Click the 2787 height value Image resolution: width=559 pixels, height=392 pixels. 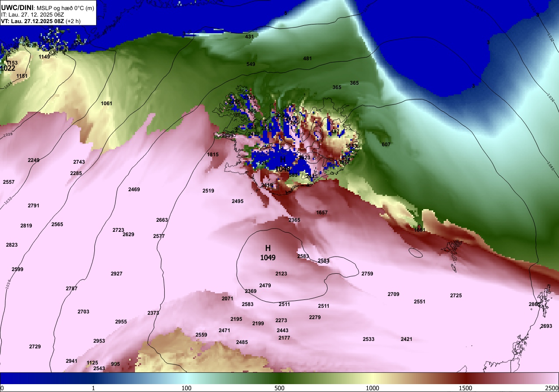point(72,289)
